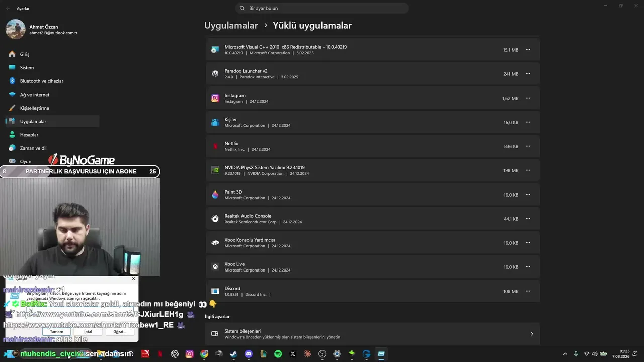Select Bluetooth ve cihazlar in the sidebar

tap(52, 81)
